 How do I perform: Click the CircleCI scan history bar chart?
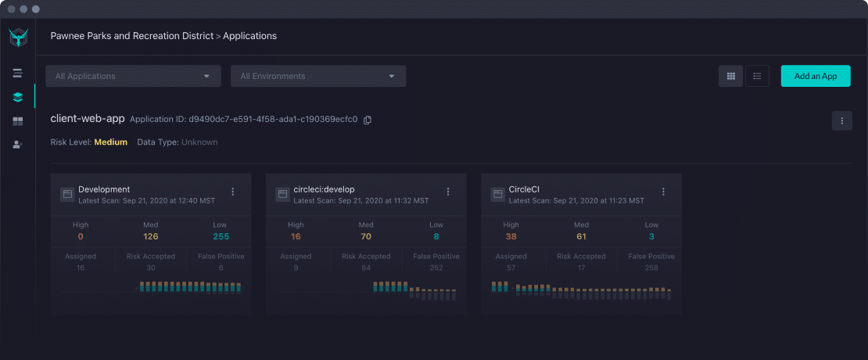pyautogui.click(x=581, y=290)
